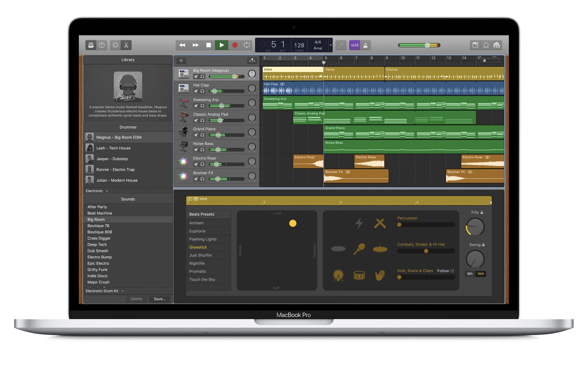
Task: Expand the Electronic genre chevron
Action: click(x=107, y=191)
